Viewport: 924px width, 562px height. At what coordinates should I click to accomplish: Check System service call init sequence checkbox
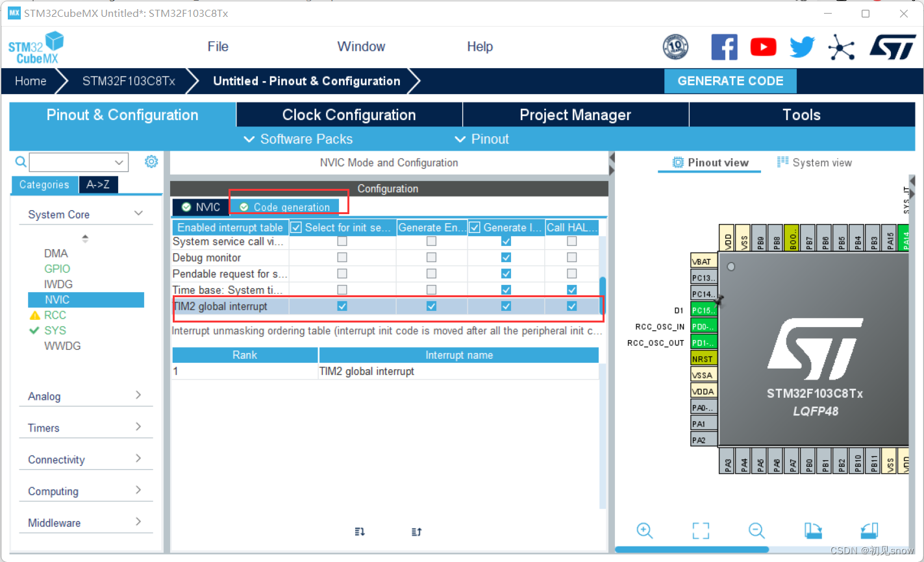point(342,241)
